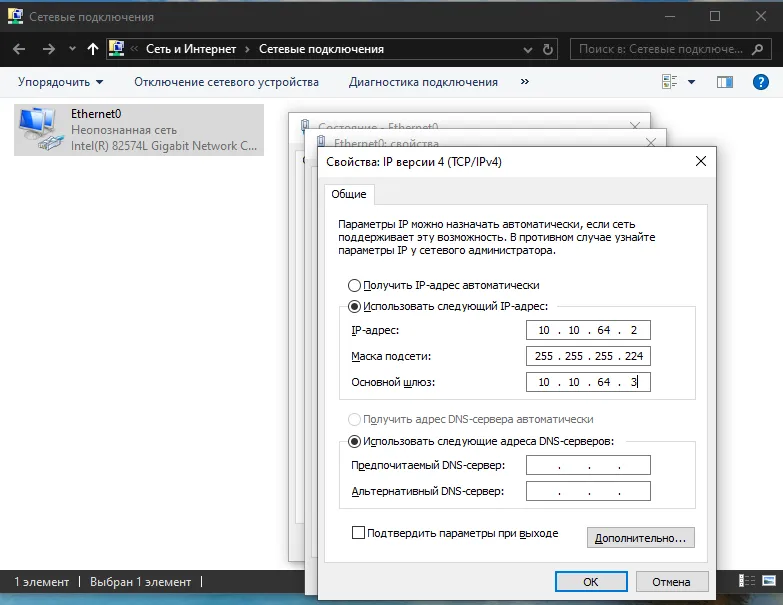Open recent locations dropdown arrow
Viewport: 783px width, 605px height.
tap(72, 49)
